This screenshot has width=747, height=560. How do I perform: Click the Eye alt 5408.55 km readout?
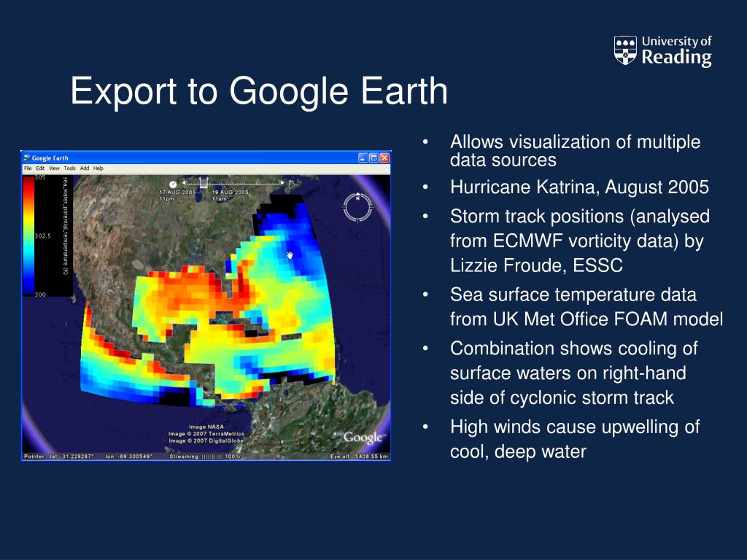point(359,456)
